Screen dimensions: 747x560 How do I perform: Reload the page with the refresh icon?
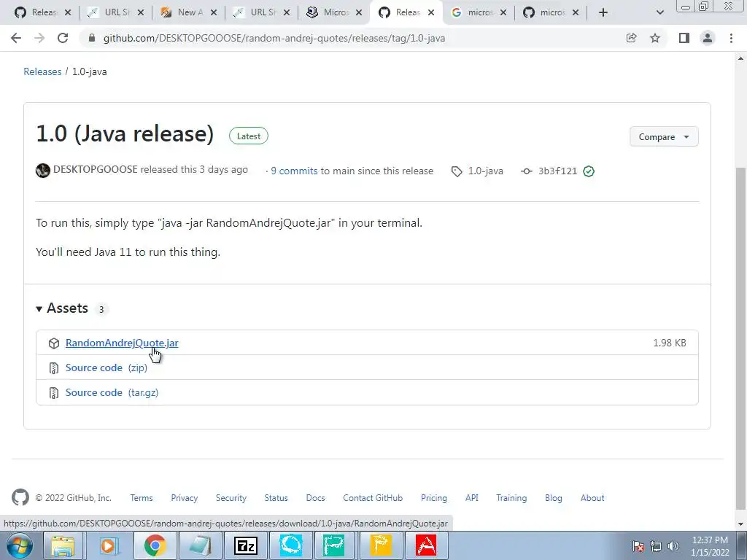63,38
